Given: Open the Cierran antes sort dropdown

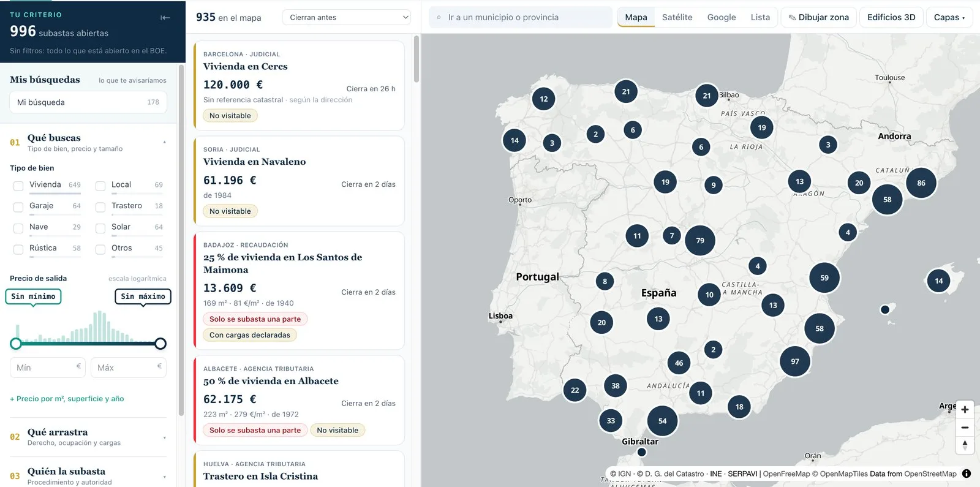Looking at the screenshot, I should click(346, 17).
